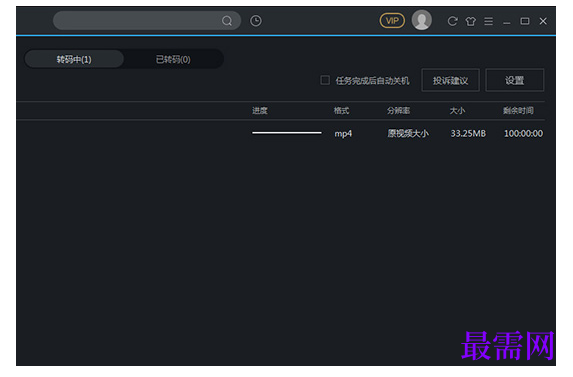The width and height of the screenshot is (573, 377).
Task: Click the refresh arrow icon
Action: [452, 21]
